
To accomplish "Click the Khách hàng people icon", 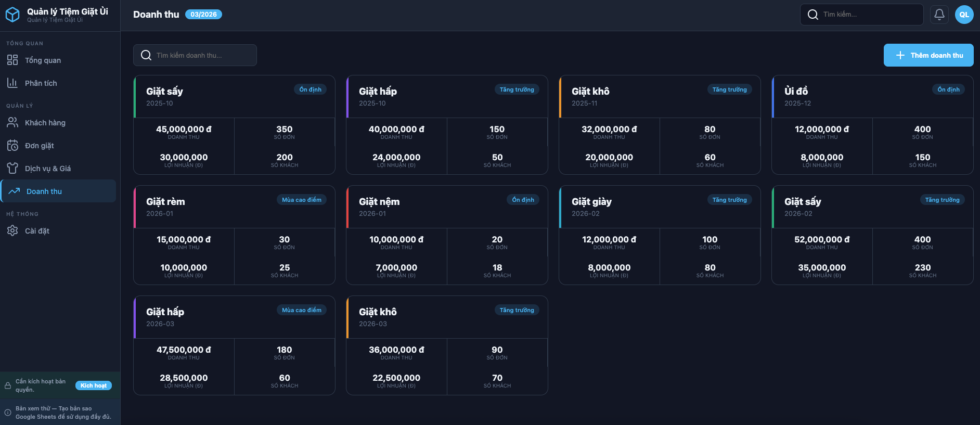I will (x=12, y=123).
